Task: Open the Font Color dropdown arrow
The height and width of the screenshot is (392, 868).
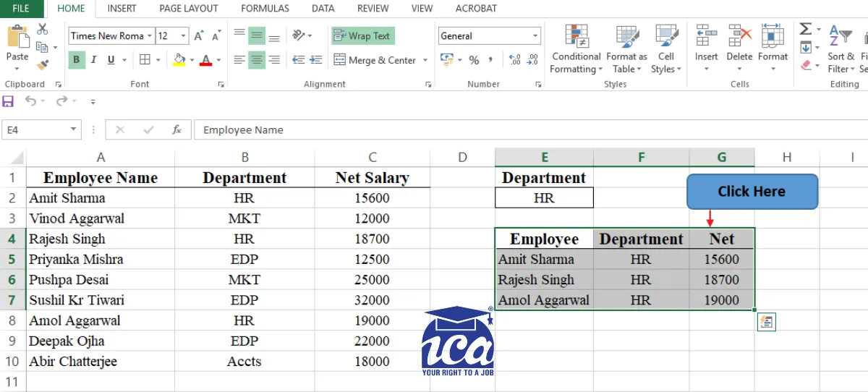Action: 218,61
